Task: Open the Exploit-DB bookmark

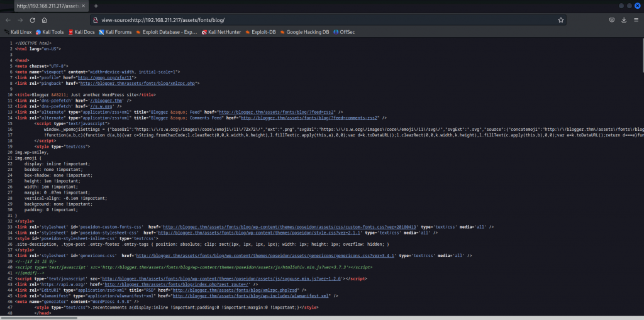Action: point(260,32)
